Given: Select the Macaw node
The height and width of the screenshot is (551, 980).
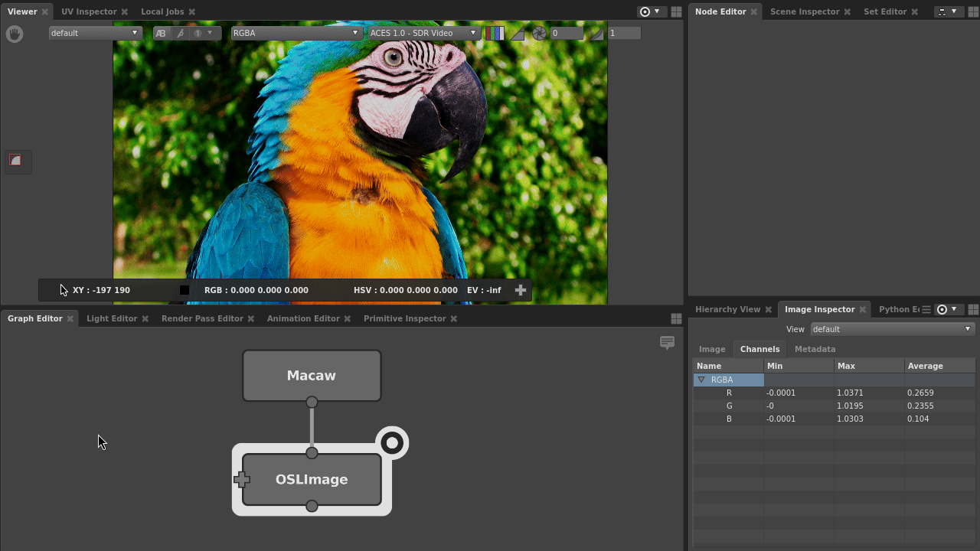Looking at the screenshot, I should click(312, 376).
